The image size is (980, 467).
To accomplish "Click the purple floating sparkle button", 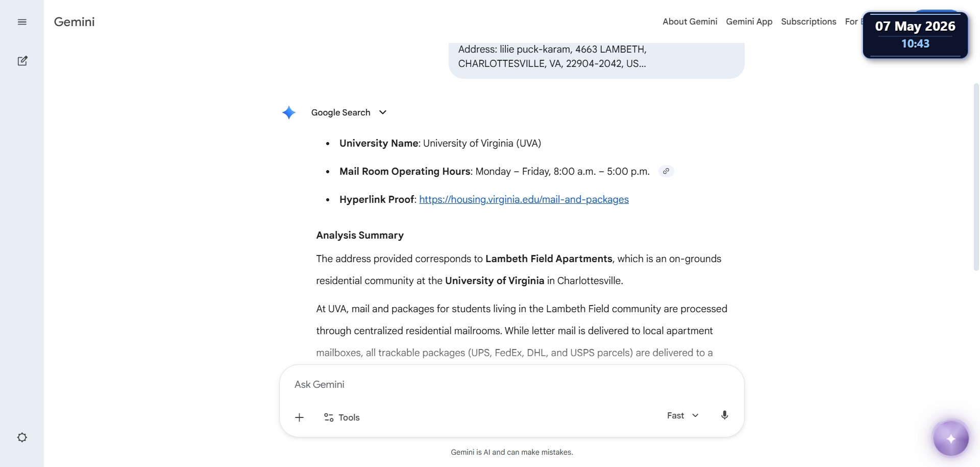I will [x=951, y=438].
